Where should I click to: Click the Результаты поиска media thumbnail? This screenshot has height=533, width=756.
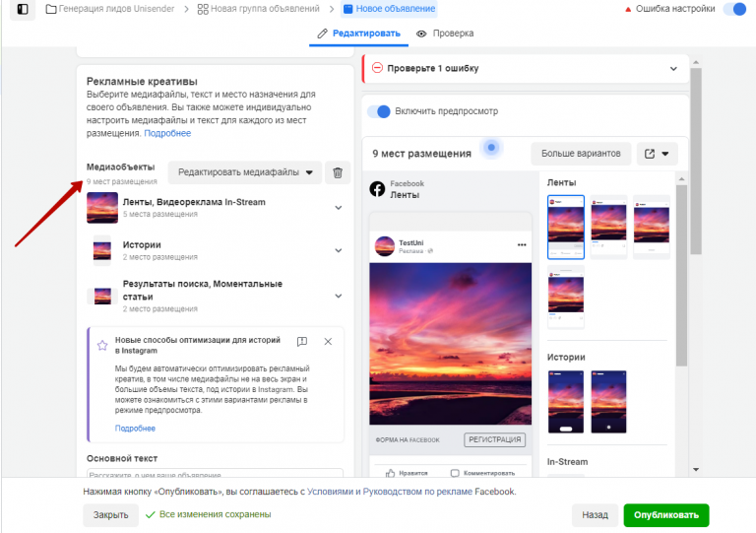coord(102,296)
